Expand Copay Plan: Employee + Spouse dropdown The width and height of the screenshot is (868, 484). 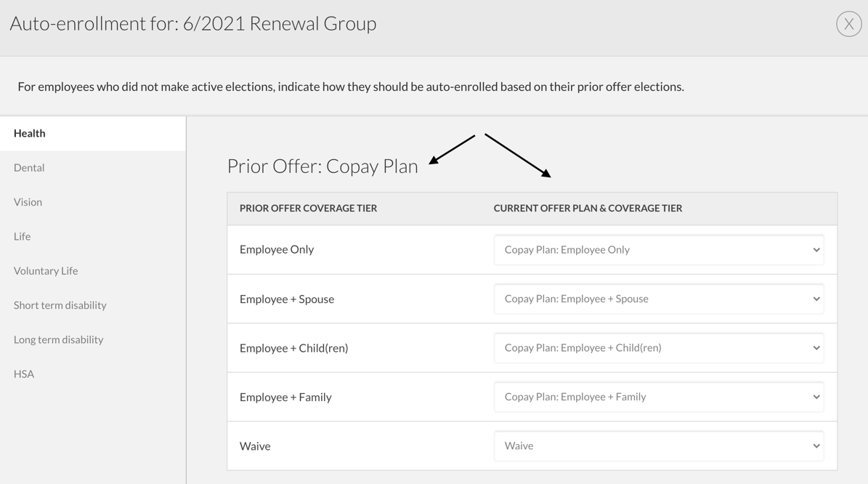659,299
